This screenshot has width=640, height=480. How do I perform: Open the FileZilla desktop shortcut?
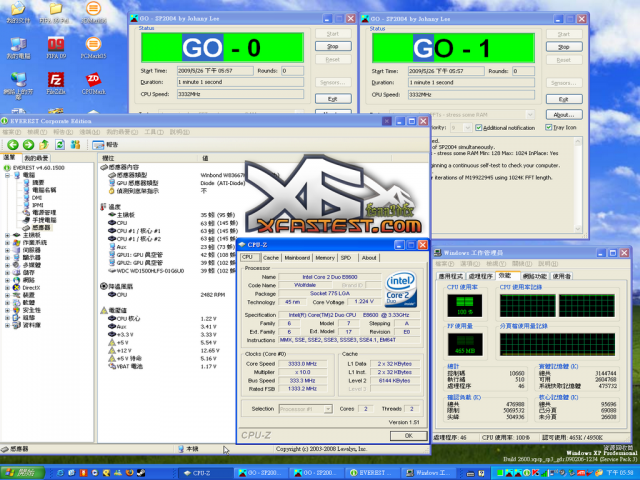click(x=56, y=83)
